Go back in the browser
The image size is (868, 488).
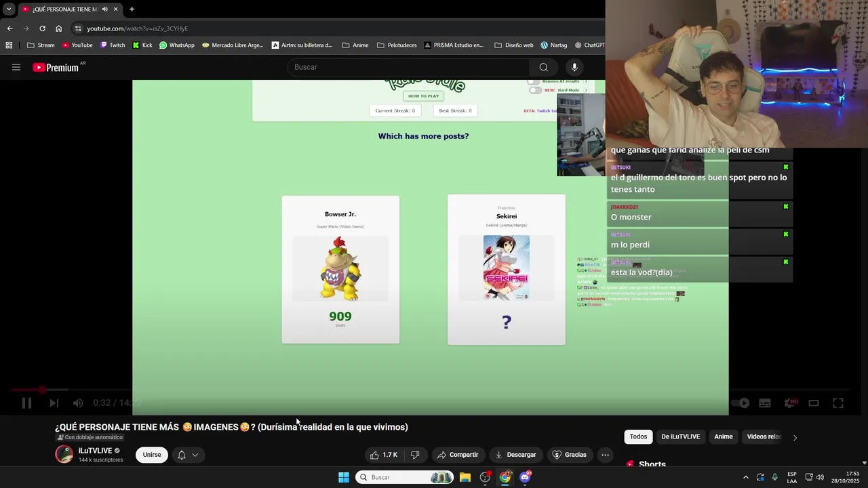[x=9, y=28]
